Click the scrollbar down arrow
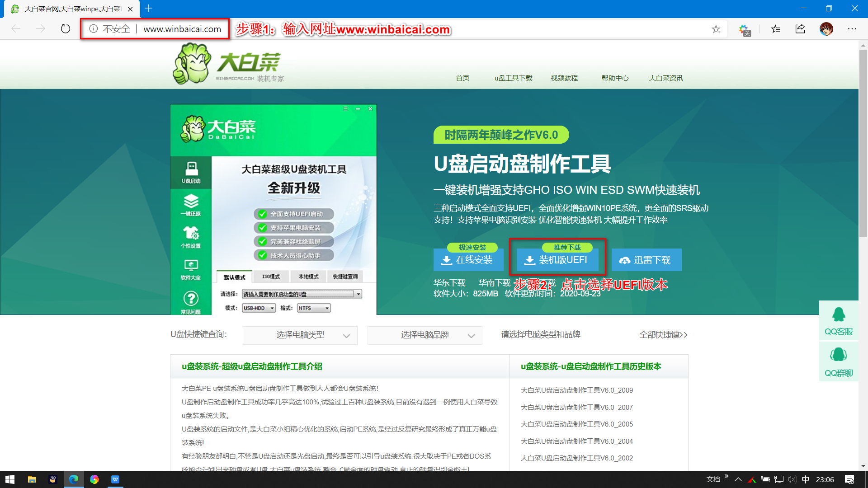The width and height of the screenshot is (868, 488). point(863,466)
